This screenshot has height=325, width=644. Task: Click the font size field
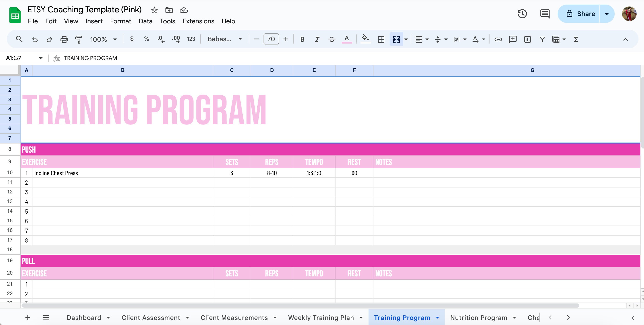coord(271,39)
